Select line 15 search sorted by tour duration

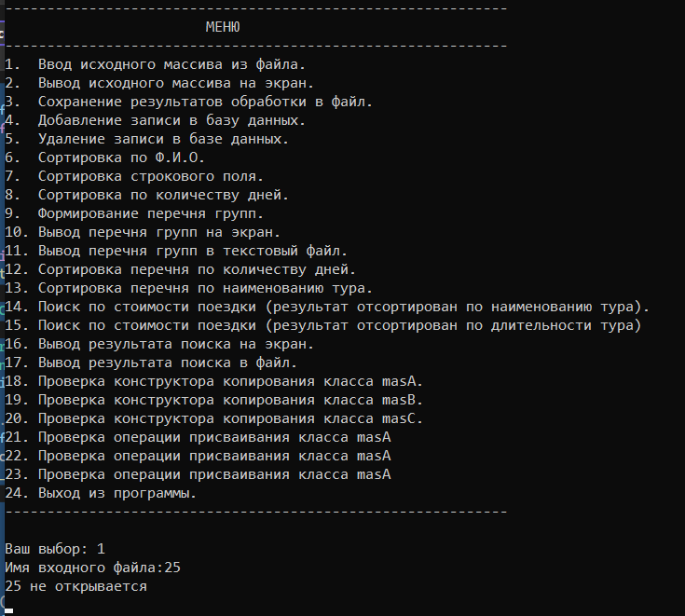322,325
